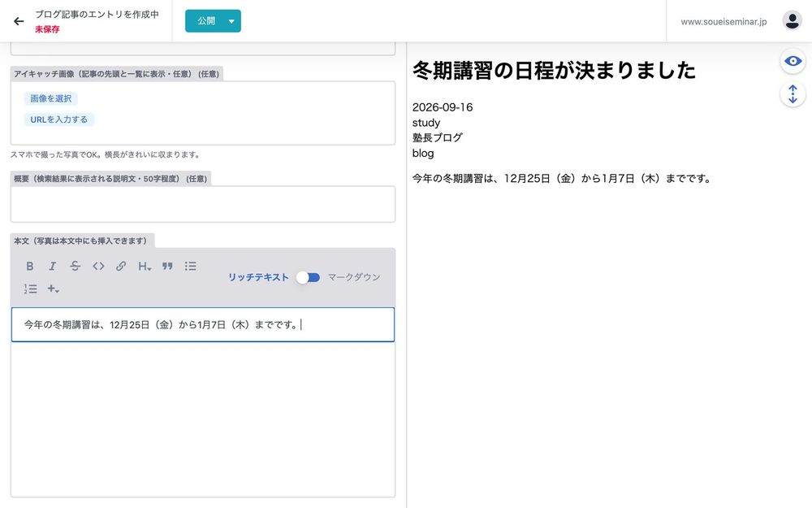
Task: Open the www.soueiseminar.jp site link
Action: (x=723, y=22)
